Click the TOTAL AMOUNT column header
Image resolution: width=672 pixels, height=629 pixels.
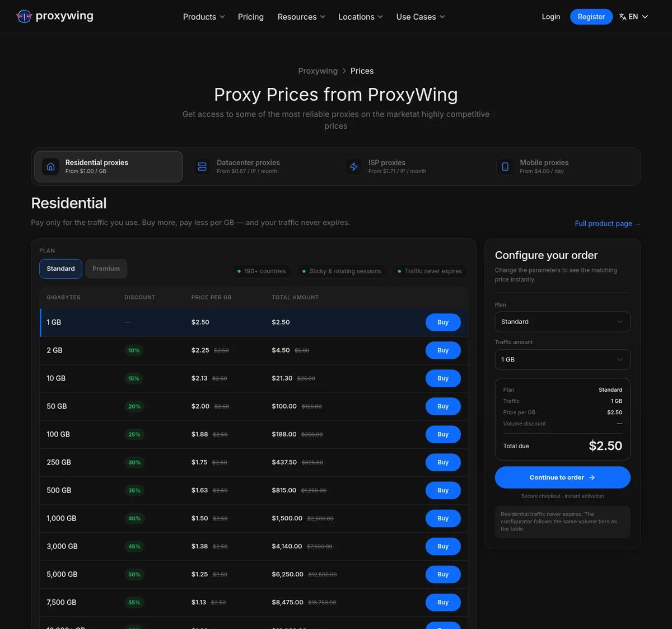[295, 297]
